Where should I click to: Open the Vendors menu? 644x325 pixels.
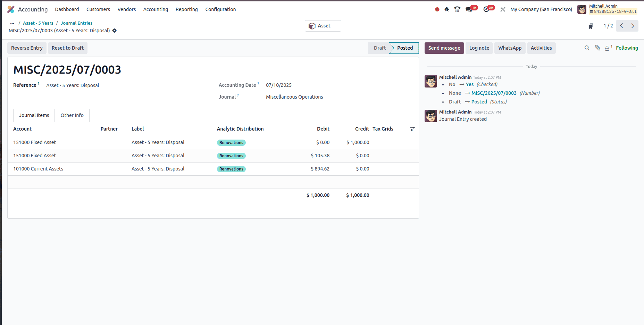(127, 9)
